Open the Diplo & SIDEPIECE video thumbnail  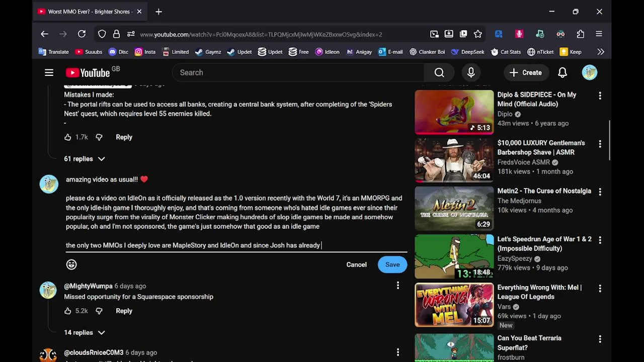454,112
